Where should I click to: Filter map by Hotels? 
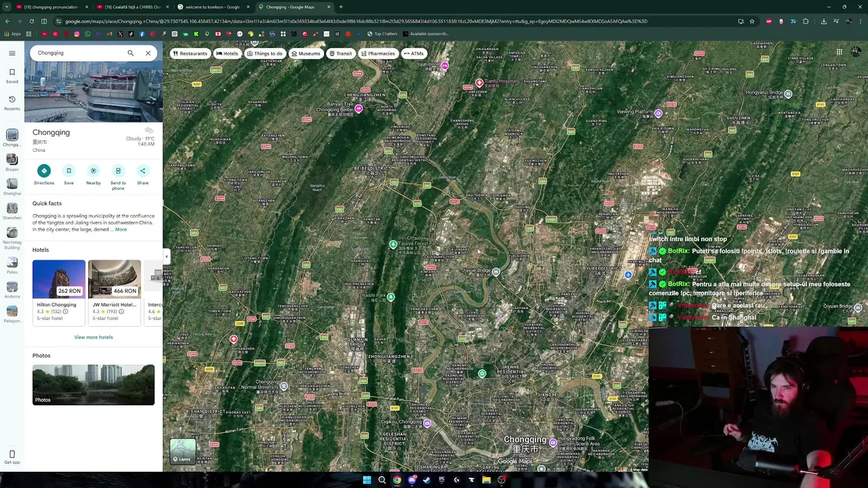227,54
